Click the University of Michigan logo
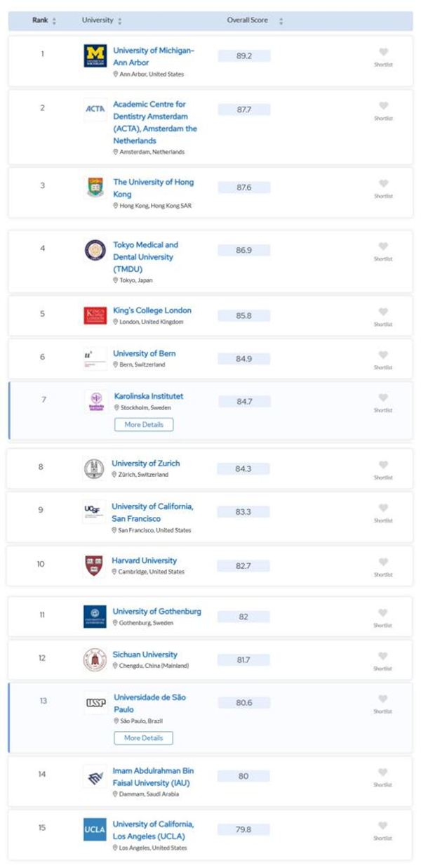The height and width of the screenshot is (868, 421). point(95,55)
